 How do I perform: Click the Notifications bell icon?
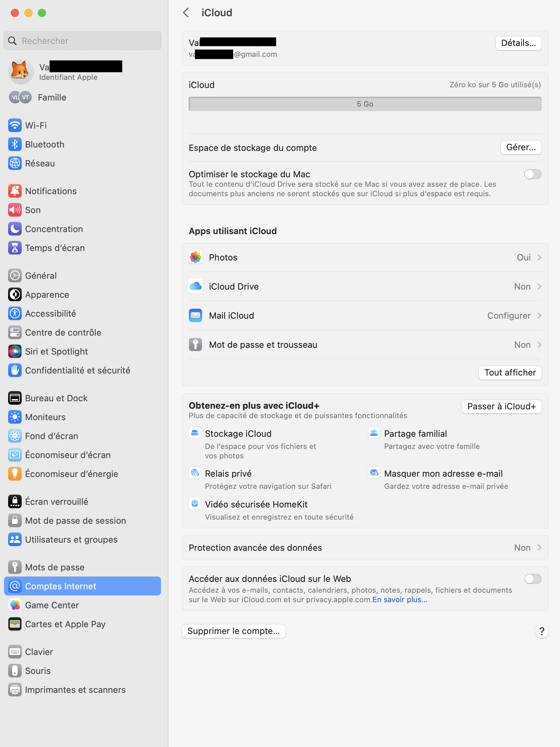[15, 191]
